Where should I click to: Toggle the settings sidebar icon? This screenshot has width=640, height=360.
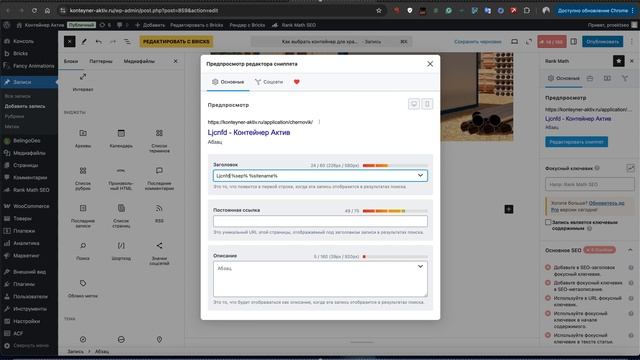point(573,42)
